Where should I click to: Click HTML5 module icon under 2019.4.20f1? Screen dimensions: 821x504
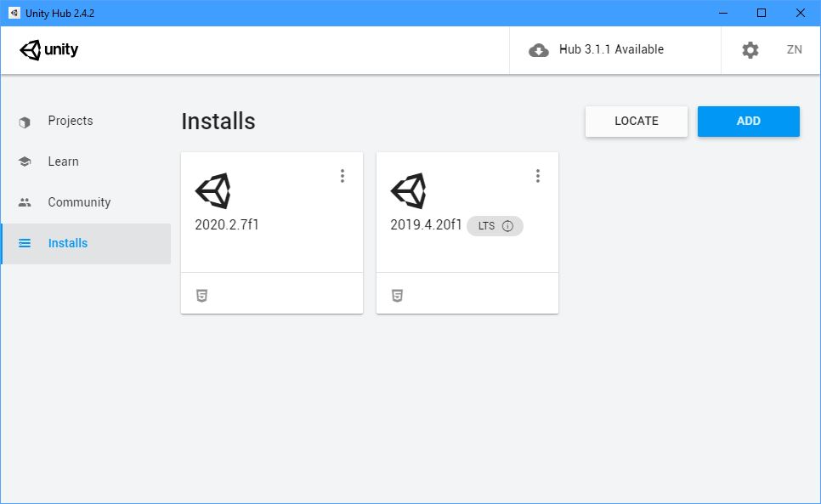pos(397,296)
